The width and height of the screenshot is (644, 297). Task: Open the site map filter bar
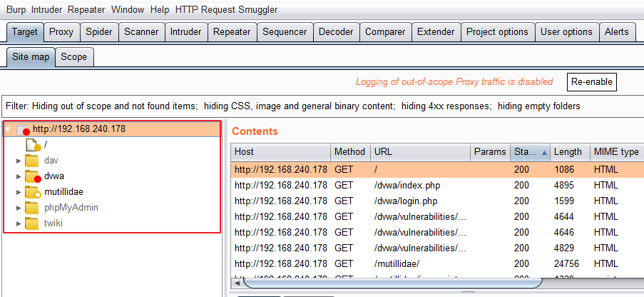click(322, 106)
